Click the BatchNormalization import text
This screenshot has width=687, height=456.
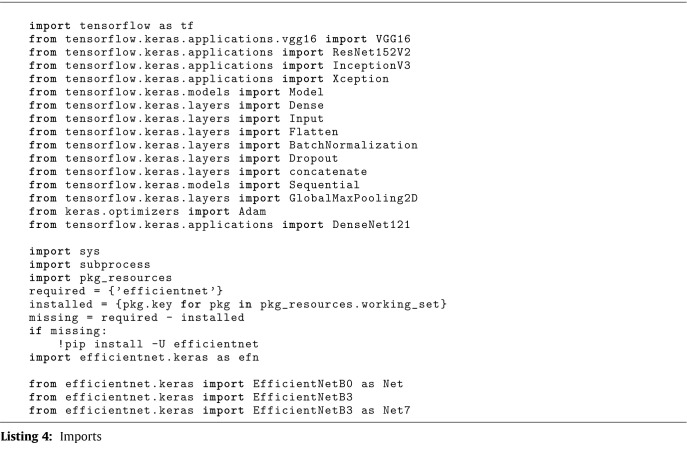click(223, 145)
